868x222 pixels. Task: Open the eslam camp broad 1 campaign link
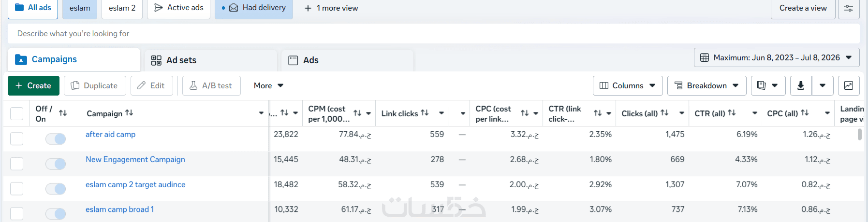(119, 209)
